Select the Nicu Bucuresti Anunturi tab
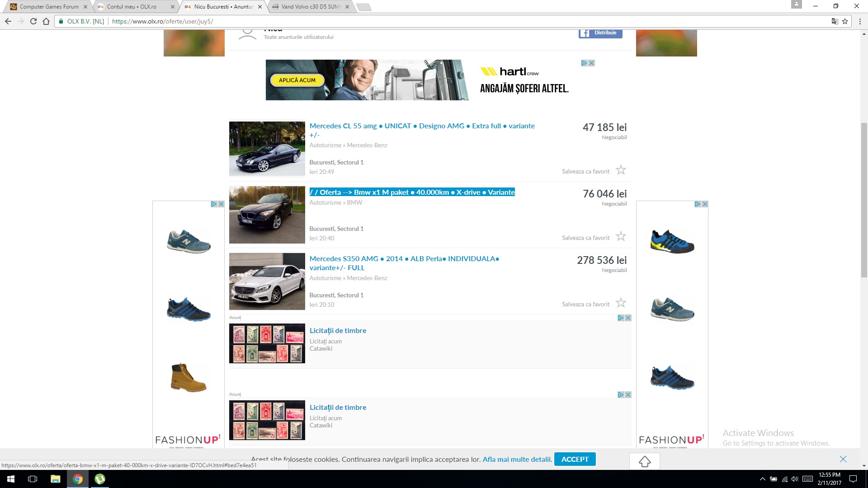Image resolution: width=868 pixels, height=488 pixels. pyautogui.click(x=223, y=7)
